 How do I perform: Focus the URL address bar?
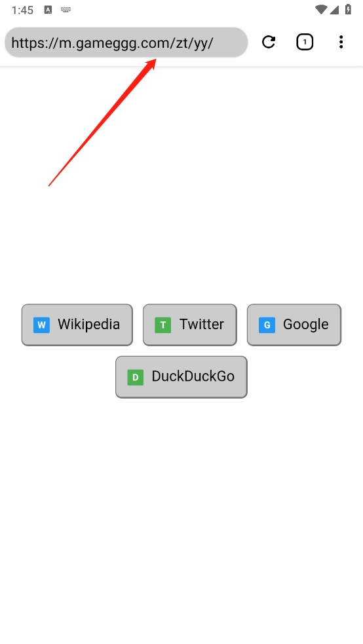pyautogui.click(x=126, y=43)
